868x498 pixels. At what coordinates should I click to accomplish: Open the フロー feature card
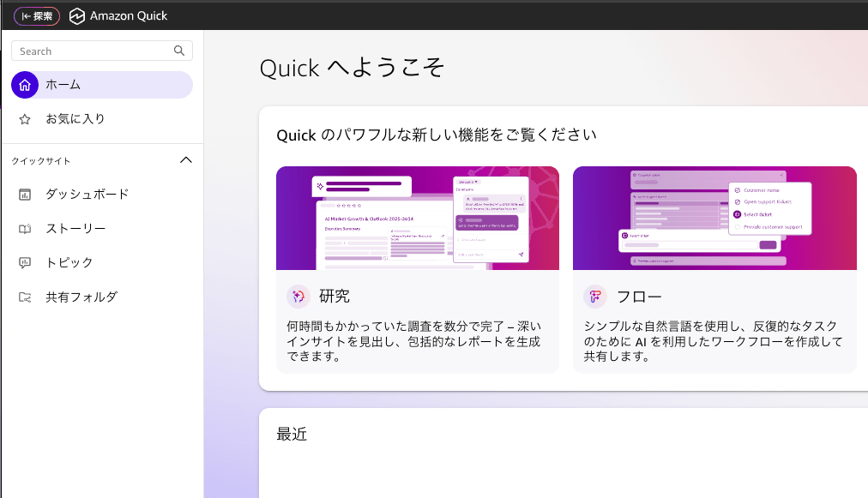[714, 270]
